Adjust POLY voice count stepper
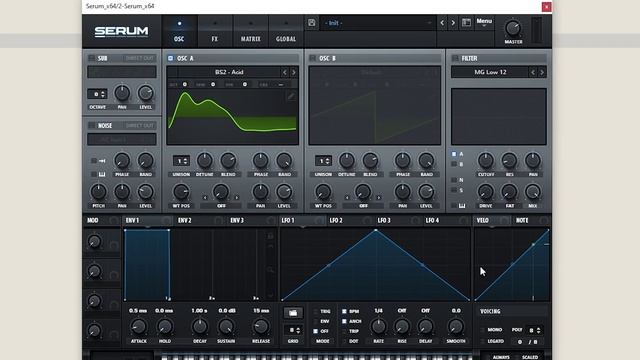 point(533,330)
